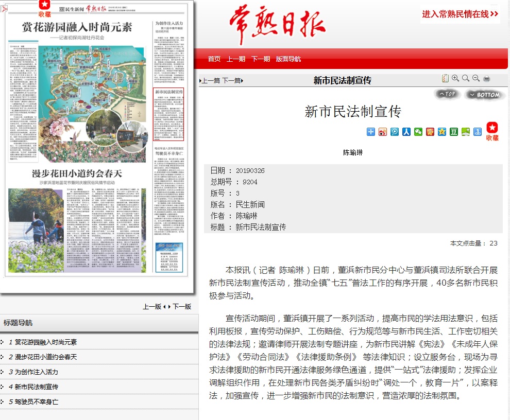Image resolution: width=510 pixels, height=420 pixels.
Task: Click 驾驶员不幸身亡 article on page thumbnail
Action: coord(169,190)
